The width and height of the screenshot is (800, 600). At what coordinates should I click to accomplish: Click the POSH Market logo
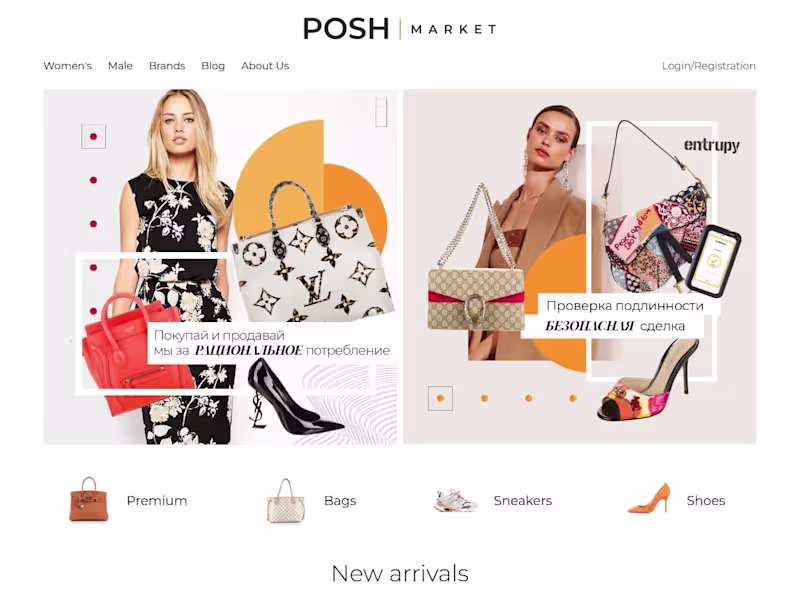[x=399, y=29]
